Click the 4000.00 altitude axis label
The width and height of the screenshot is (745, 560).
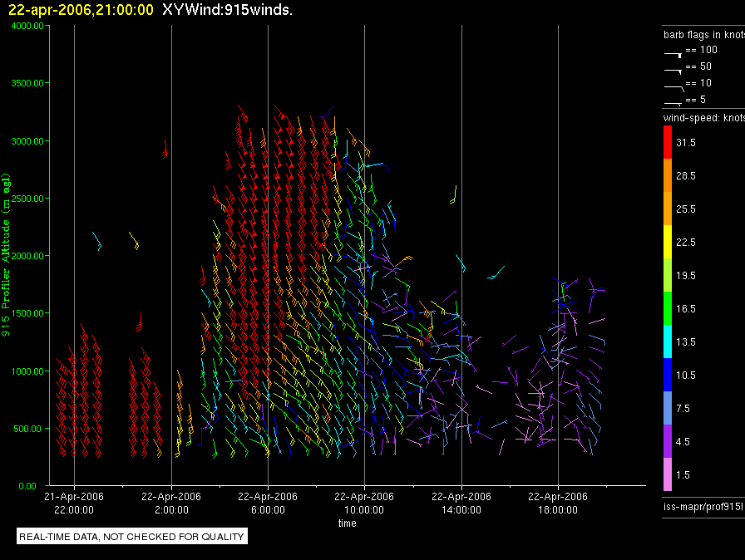coord(27,26)
